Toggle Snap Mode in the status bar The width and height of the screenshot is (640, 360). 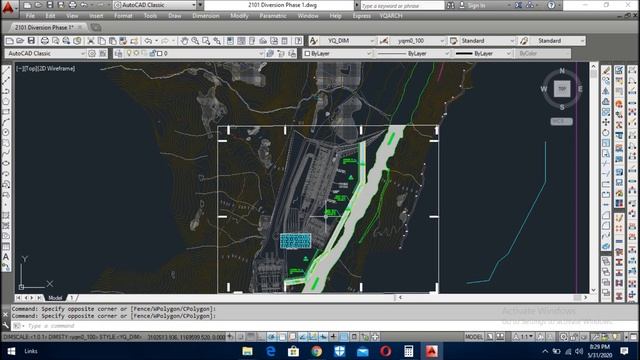click(x=240, y=337)
